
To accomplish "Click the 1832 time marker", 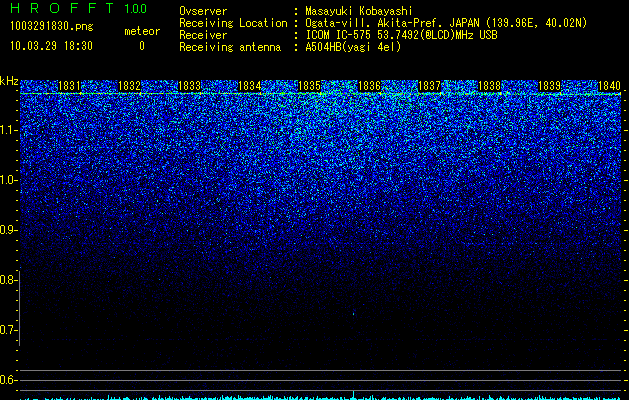I will click(x=130, y=86).
